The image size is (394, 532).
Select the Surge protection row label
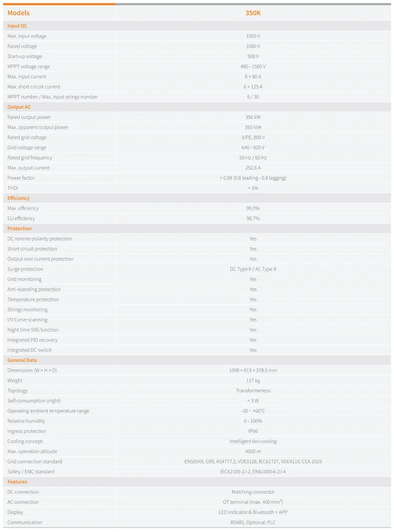(25, 269)
